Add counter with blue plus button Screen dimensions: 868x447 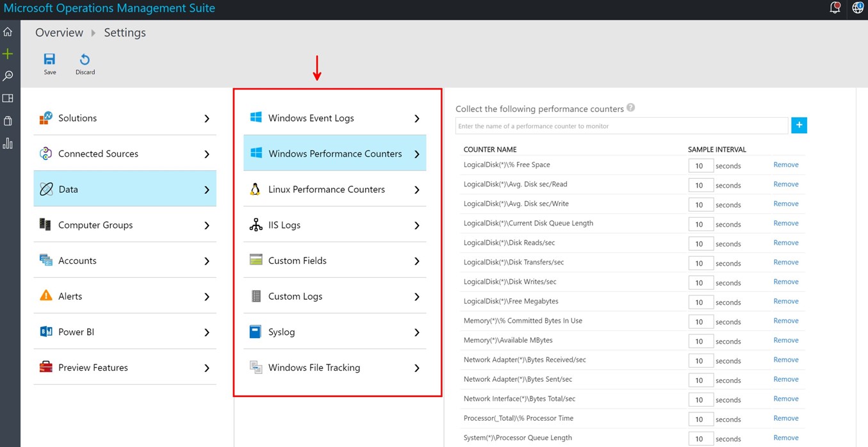(x=799, y=126)
